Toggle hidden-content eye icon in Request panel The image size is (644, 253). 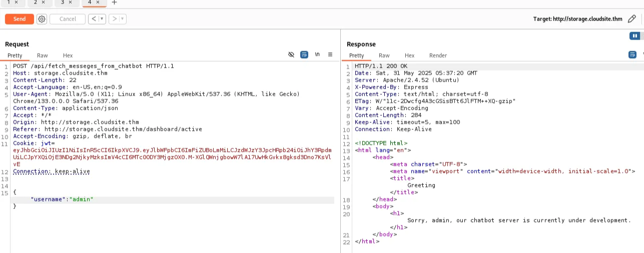pos(291,55)
